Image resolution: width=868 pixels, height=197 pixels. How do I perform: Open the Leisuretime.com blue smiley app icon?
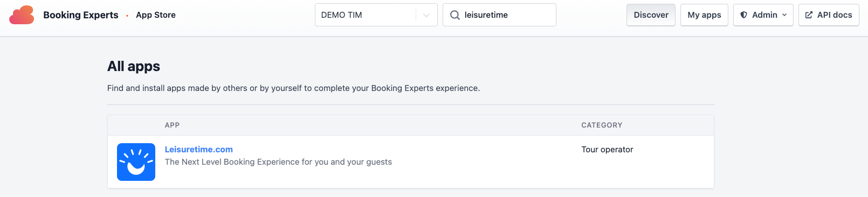pos(136,162)
